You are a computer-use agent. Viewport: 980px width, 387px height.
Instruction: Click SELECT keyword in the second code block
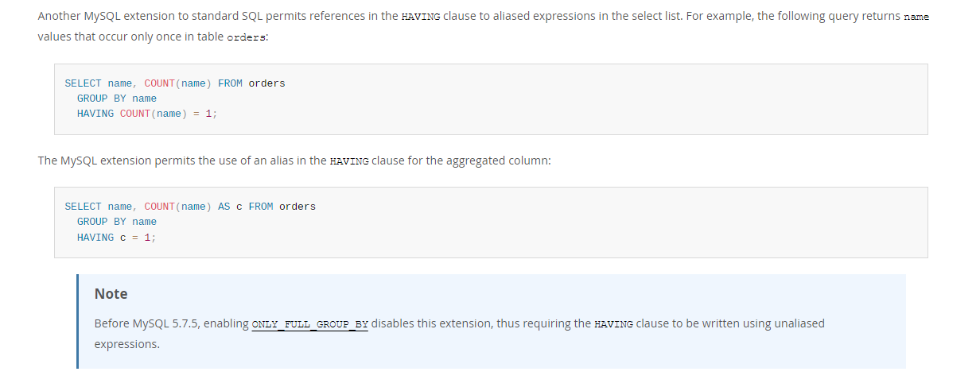[83, 207]
